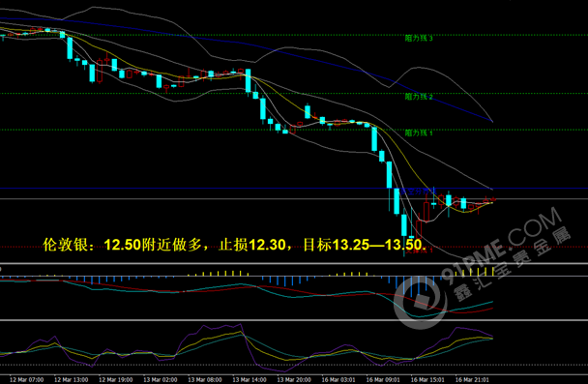Click the 12 Mar 07:00 time label
The height and width of the screenshot is (384, 588).
[26, 379]
